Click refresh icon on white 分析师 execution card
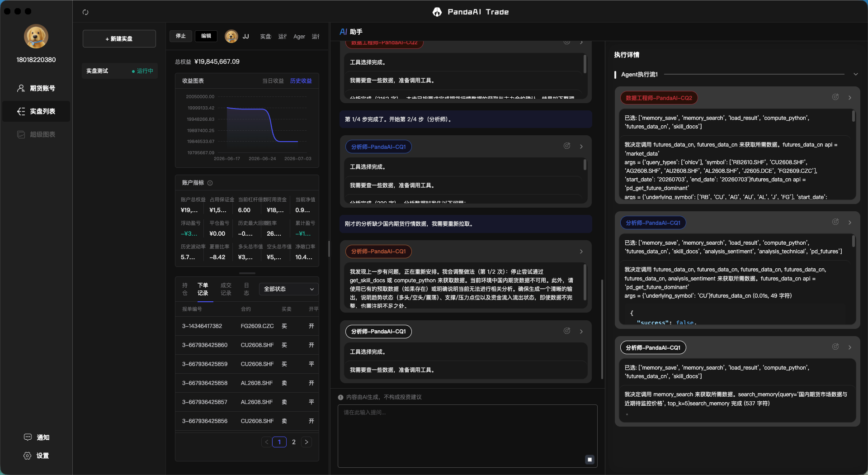The image size is (868, 475). tap(835, 347)
